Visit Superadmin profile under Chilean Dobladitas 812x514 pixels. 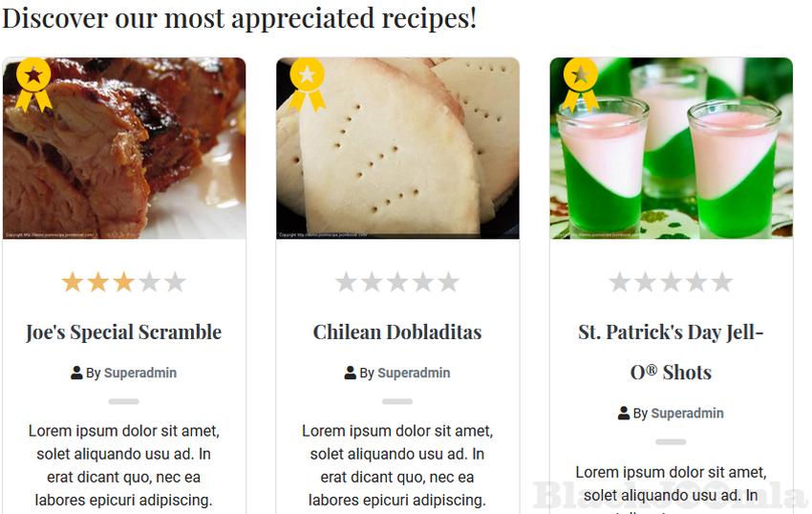(x=414, y=373)
